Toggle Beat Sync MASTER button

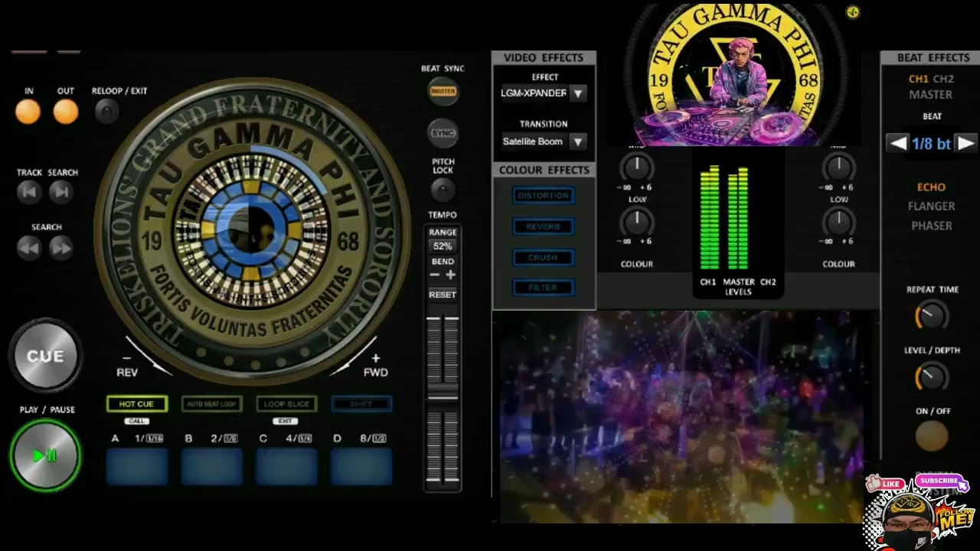click(443, 91)
